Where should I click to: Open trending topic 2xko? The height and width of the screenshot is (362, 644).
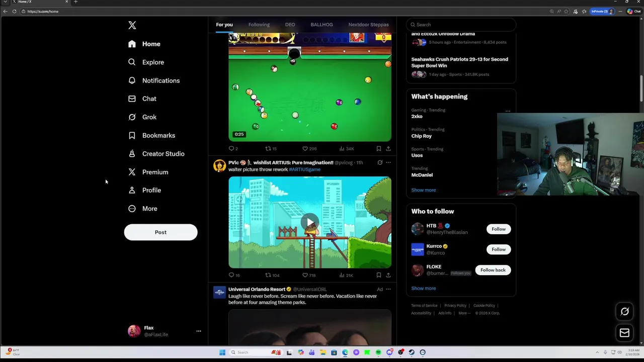coord(417,116)
